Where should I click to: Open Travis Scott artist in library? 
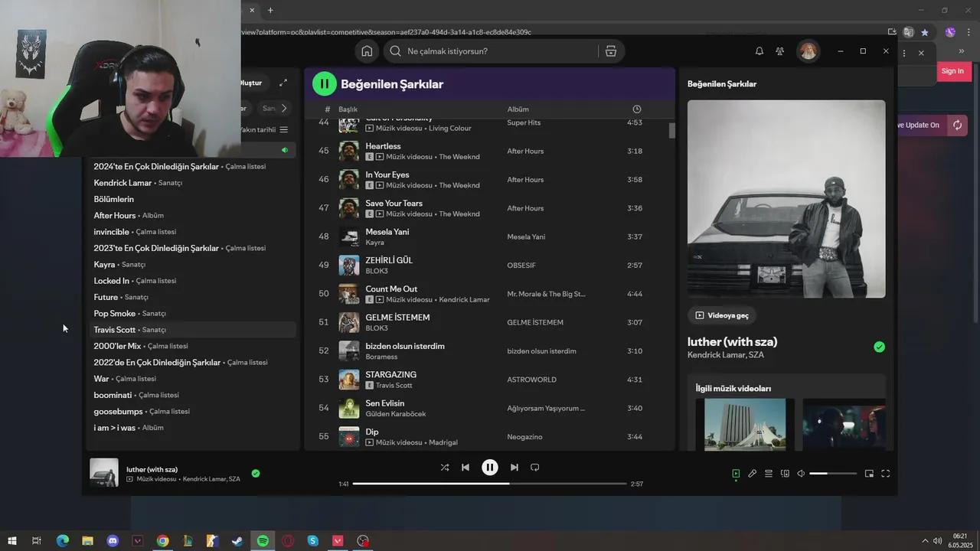(191, 330)
